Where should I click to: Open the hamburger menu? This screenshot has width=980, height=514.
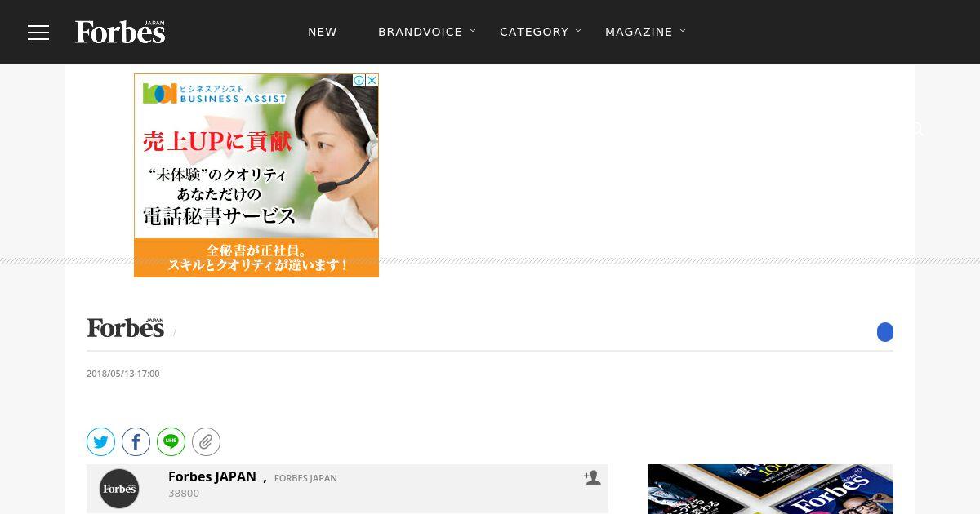(38, 33)
